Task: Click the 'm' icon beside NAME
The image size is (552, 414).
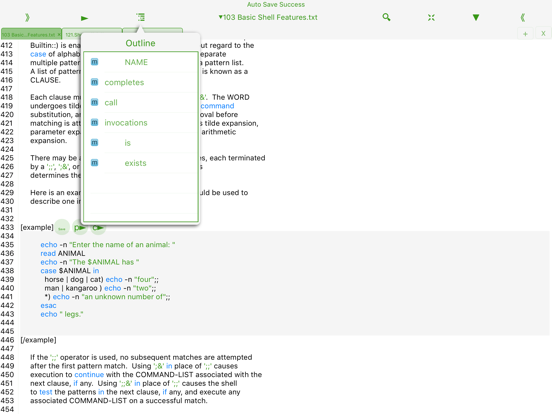Action: 95,62
